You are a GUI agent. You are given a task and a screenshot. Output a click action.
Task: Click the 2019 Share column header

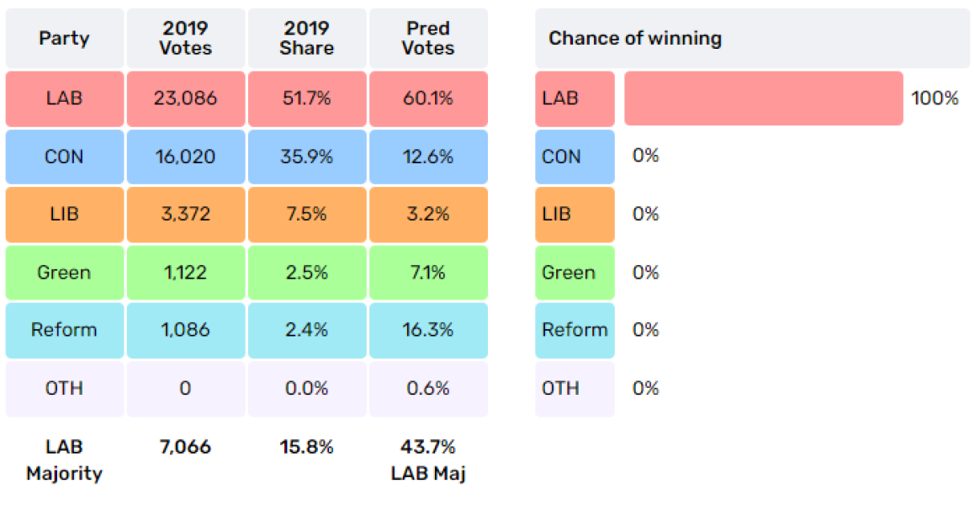coord(307,39)
